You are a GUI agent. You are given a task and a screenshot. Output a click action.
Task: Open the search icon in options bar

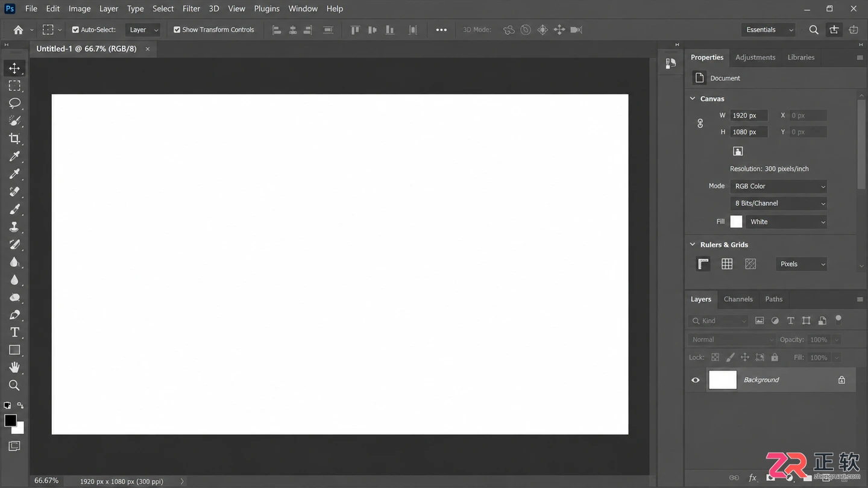(814, 30)
